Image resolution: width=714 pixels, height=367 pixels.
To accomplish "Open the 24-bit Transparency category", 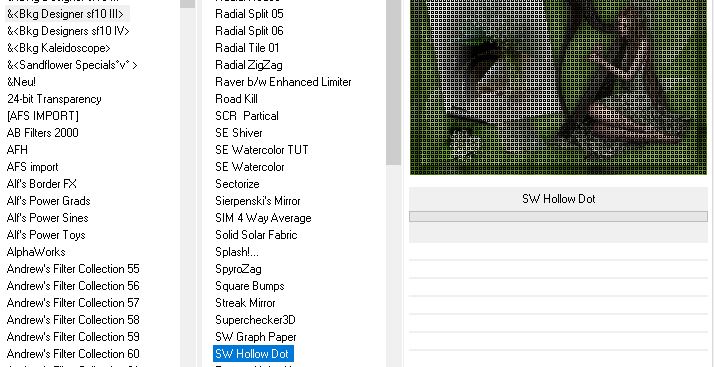I will 54,99.
